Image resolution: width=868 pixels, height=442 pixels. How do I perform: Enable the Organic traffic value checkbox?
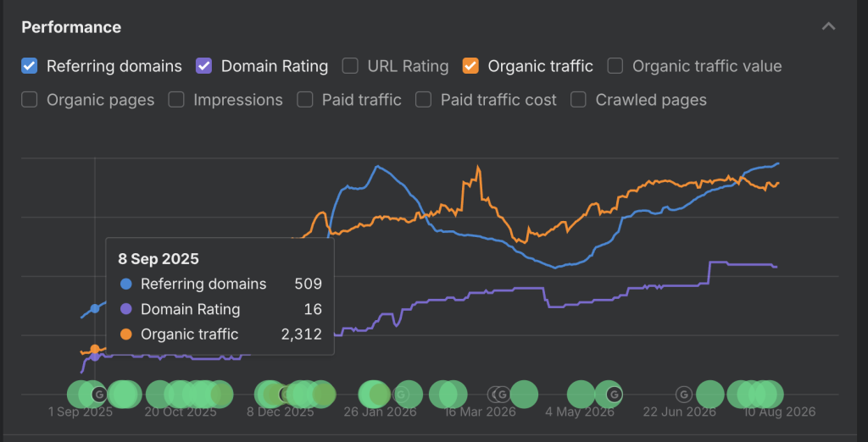pos(615,66)
